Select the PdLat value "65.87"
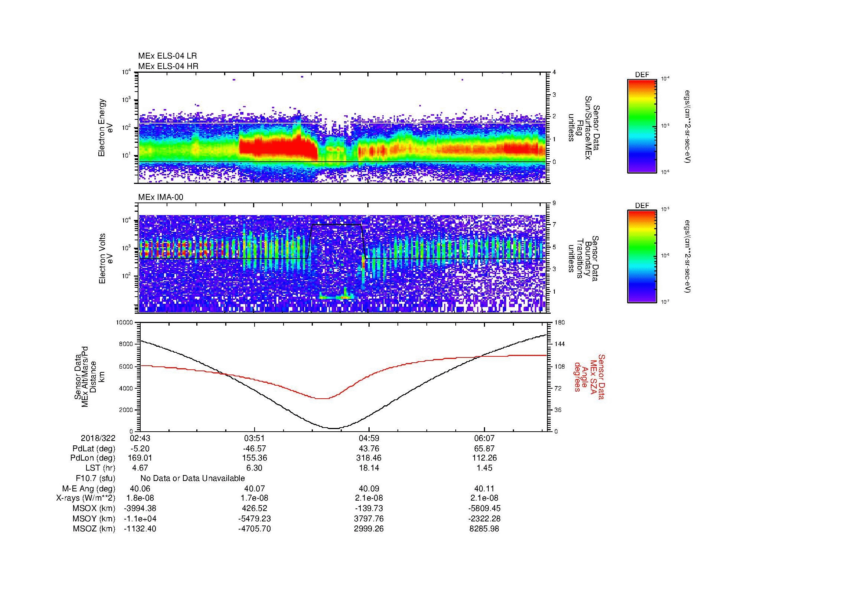Viewport: 868px width, 613px height. [x=484, y=449]
